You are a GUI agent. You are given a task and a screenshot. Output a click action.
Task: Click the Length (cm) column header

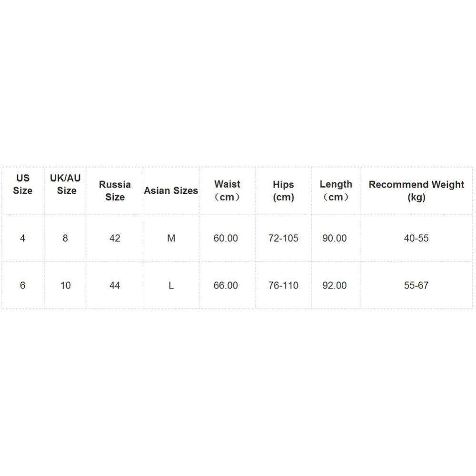pyautogui.click(x=336, y=190)
